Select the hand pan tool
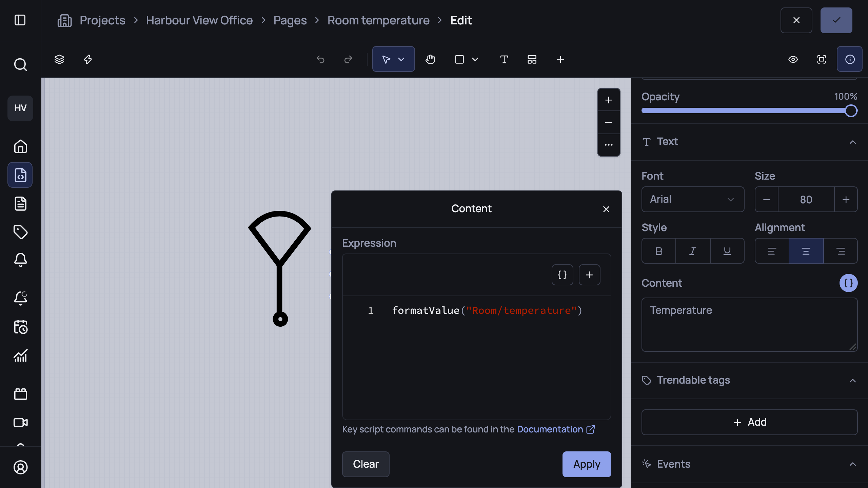Screen dimensions: 868x488 (x=430, y=59)
